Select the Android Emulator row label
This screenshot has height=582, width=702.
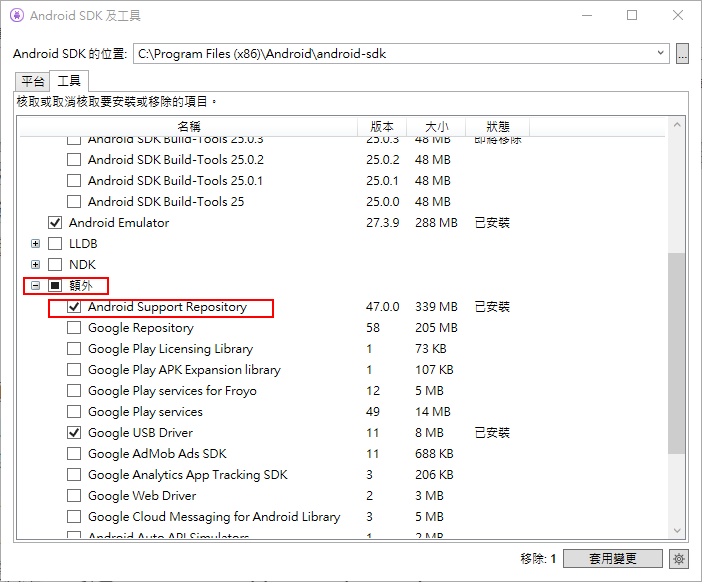pos(119,223)
